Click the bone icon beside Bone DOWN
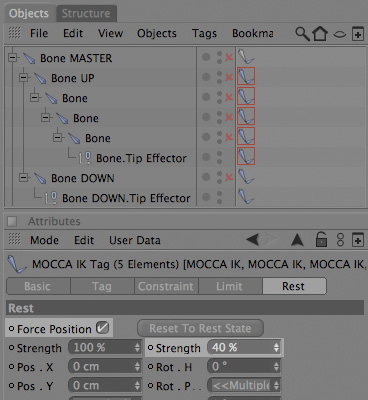The image size is (368, 400). [40, 178]
